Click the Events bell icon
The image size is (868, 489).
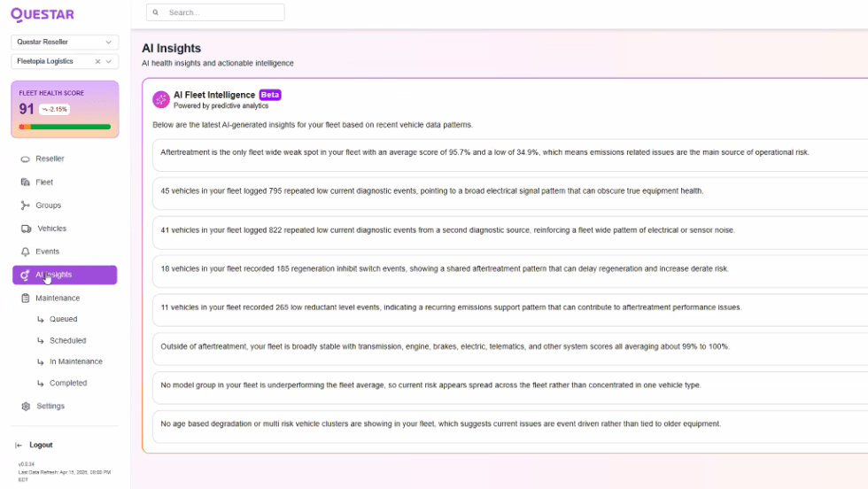pyautogui.click(x=25, y=252)
